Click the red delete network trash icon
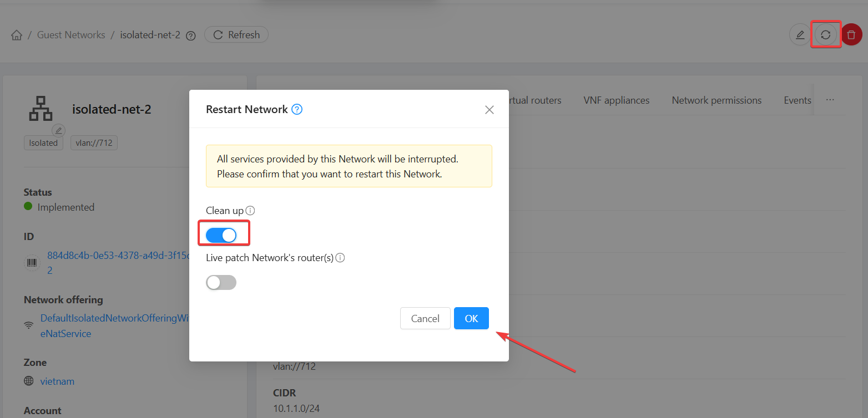 click(851, 35)
